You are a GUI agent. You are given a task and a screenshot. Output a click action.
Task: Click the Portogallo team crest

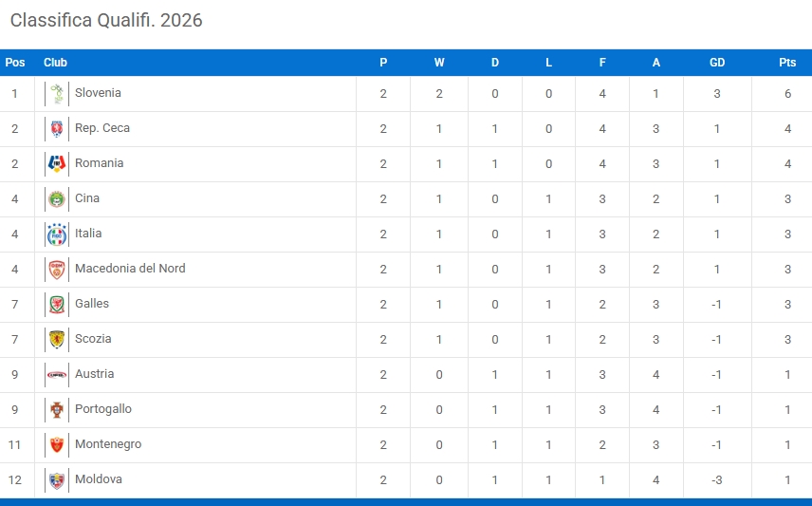[57, 410]
